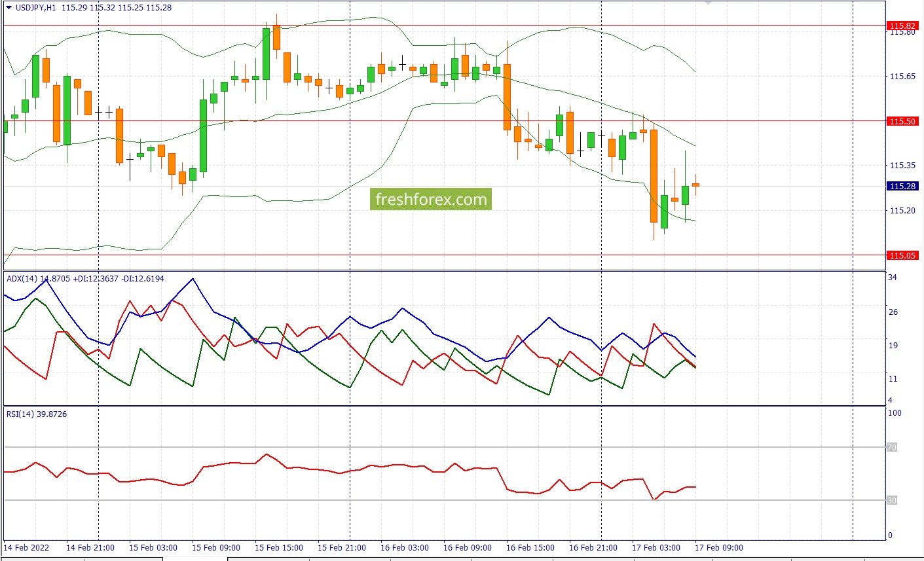
Task: Click the 14 Feb 2022 date label
Action: point(27,548)
